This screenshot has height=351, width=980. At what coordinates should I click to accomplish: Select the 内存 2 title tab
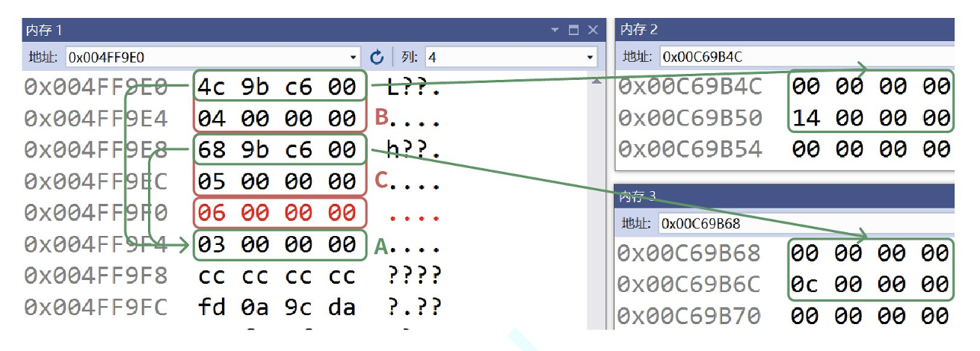(x=639, y=30)
